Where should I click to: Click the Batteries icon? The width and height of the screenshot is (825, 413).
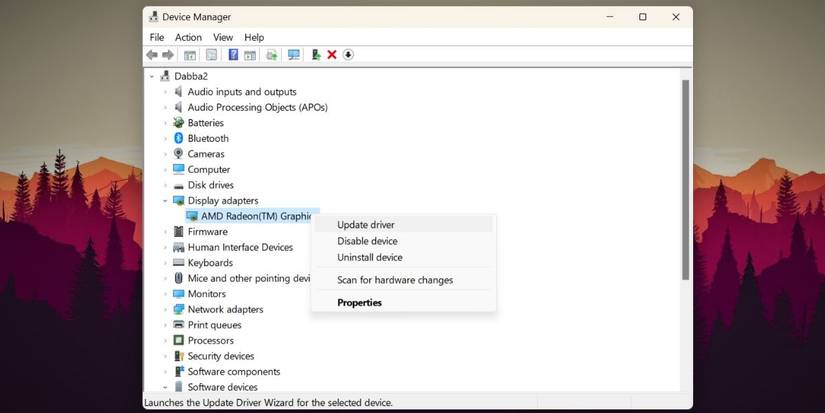coord(179,123)
